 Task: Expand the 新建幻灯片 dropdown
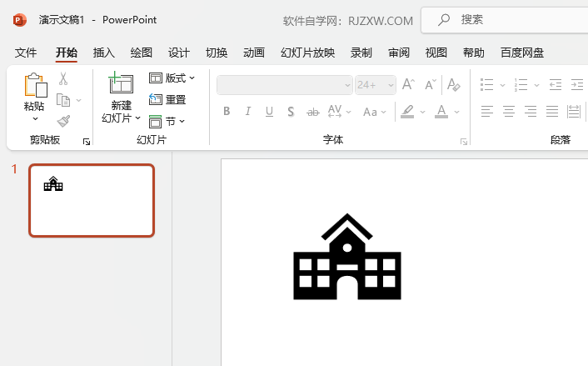coord(138,118)
